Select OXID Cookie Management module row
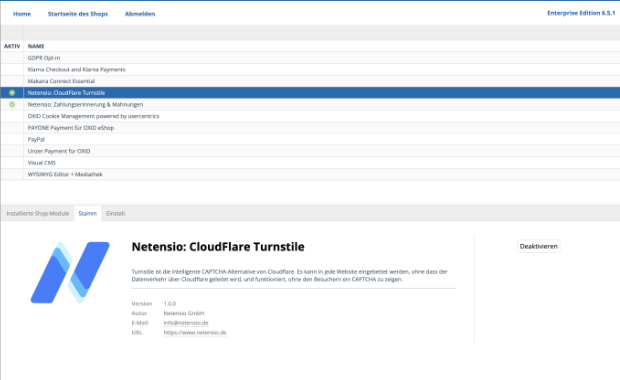The height and width of the screenshot is (380, 620). point(310,116)
